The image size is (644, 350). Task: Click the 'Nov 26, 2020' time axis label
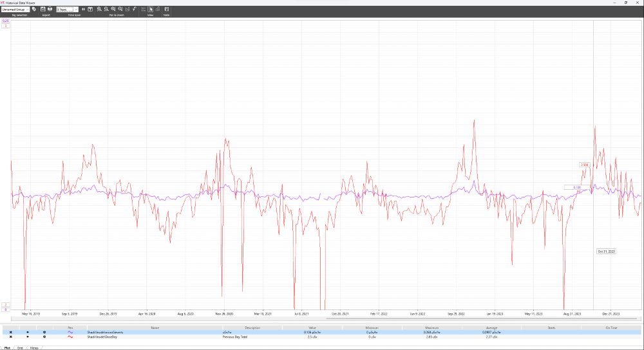[x=224, y=314]
